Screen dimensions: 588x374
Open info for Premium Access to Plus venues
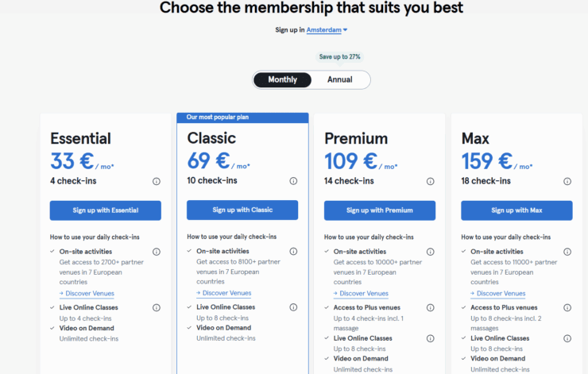coord(430,307)
